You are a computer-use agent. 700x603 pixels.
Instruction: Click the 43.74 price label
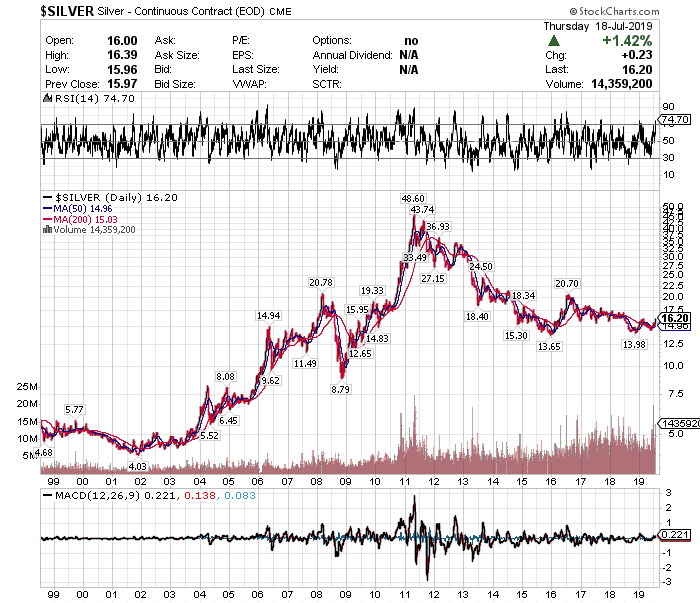(422, 210)
